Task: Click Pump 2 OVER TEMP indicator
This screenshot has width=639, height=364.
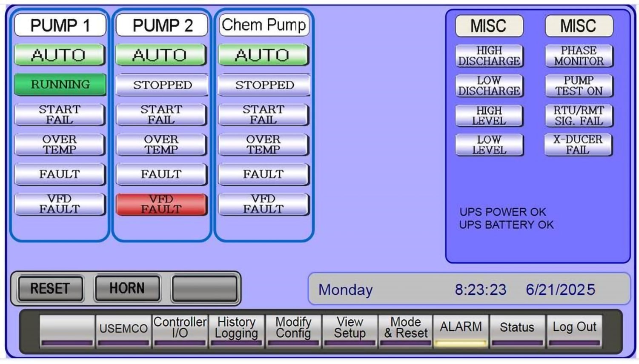Action: (x=161, y=145)
